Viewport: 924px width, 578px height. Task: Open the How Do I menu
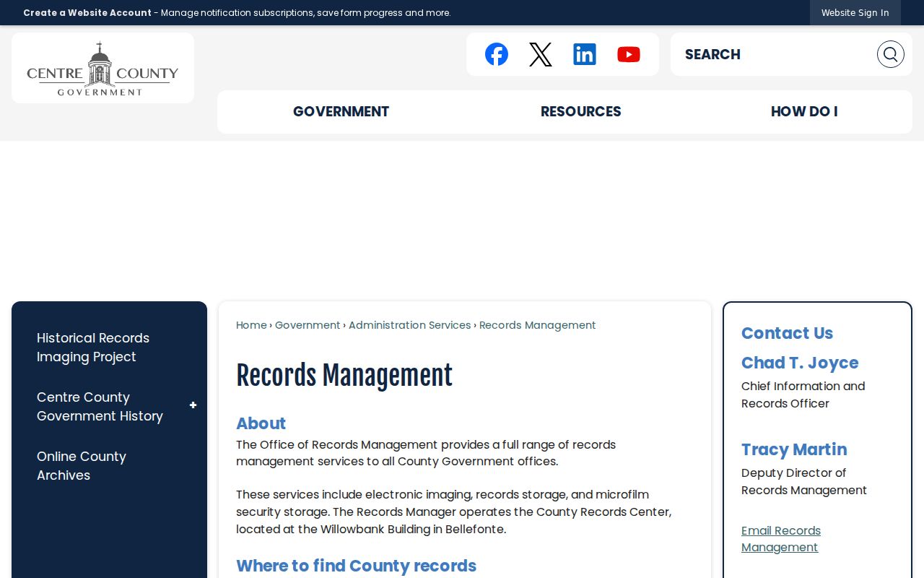(x=804, y=111)
